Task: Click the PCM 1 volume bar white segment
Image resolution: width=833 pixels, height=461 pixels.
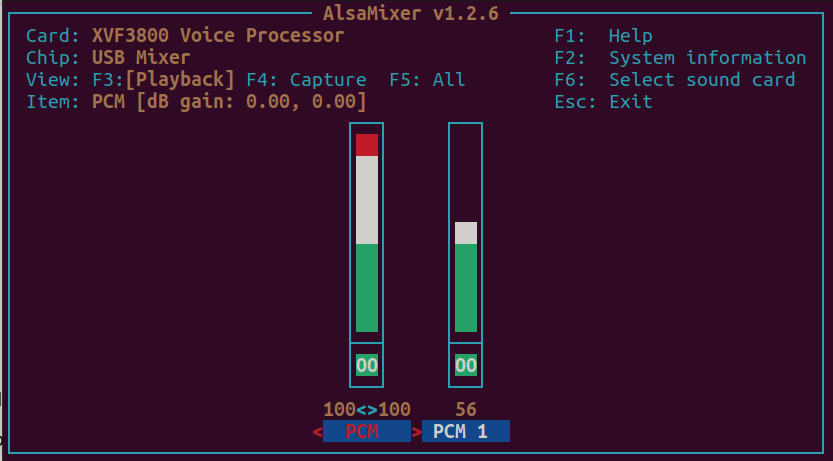Action: click(466, 233)
